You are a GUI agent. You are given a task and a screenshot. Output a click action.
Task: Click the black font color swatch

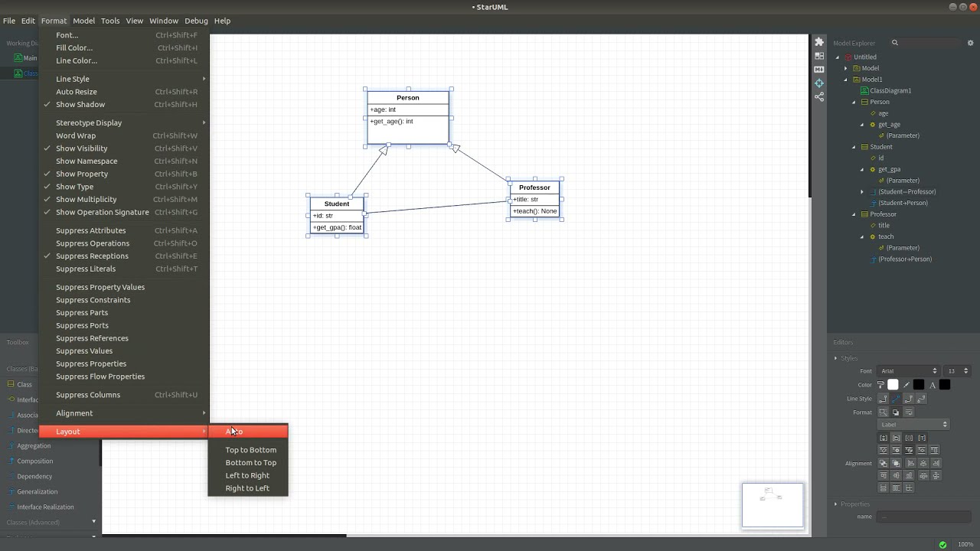(x=945, y=385)
